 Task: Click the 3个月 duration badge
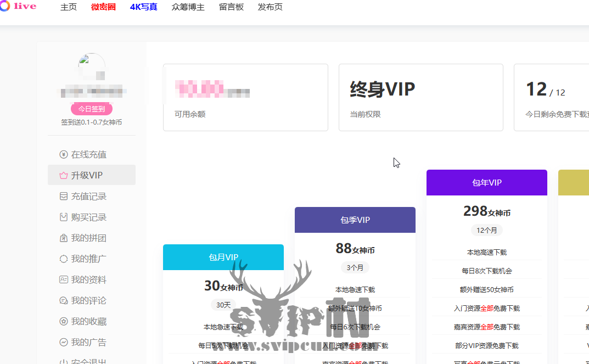[355, 268]
